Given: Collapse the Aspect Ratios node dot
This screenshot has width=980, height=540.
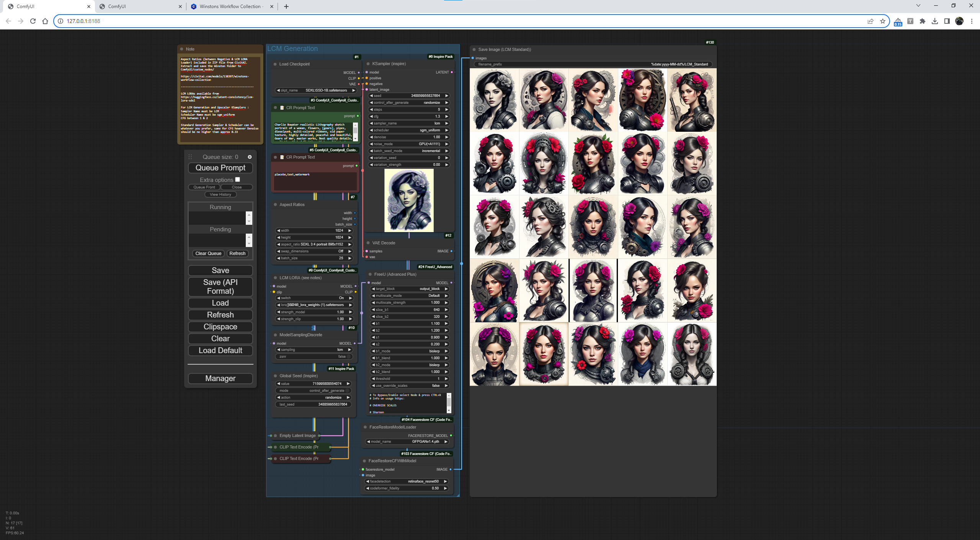Looking at the screenshot, I should click(x=275, y=205).
